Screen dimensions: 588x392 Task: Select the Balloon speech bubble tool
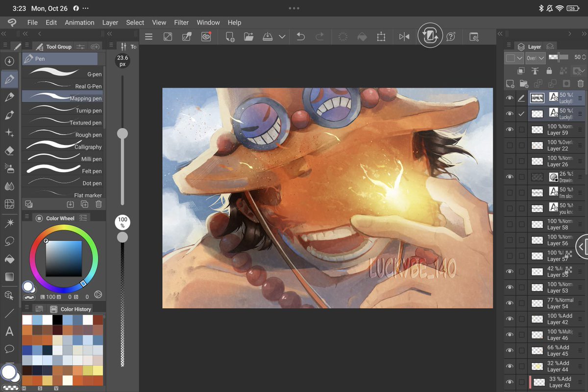(9, 349)
